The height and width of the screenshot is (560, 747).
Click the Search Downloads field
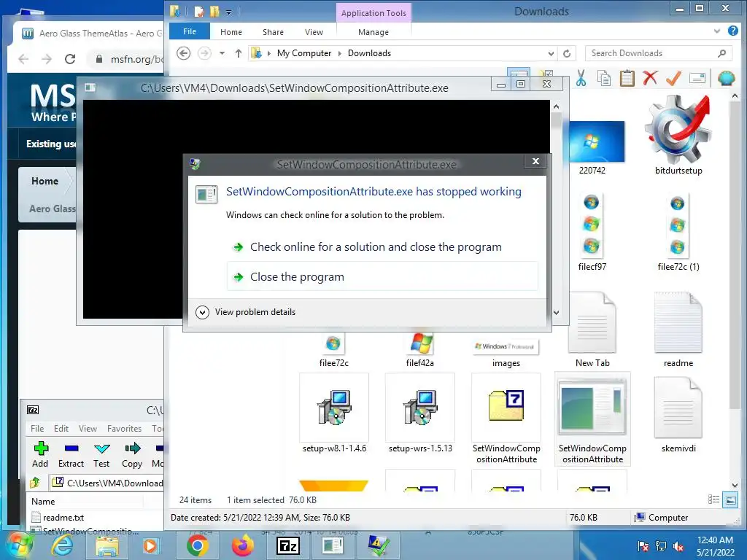659,53
